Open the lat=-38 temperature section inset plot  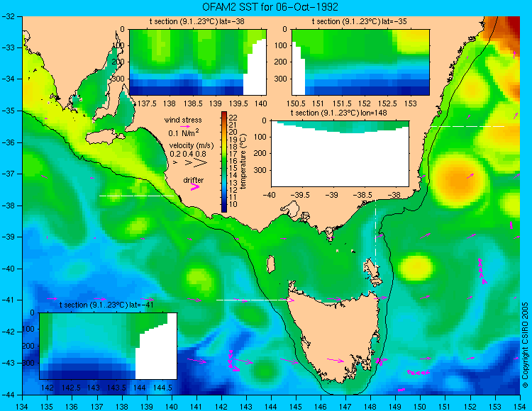pyautogui.click(x=198, y=62)
